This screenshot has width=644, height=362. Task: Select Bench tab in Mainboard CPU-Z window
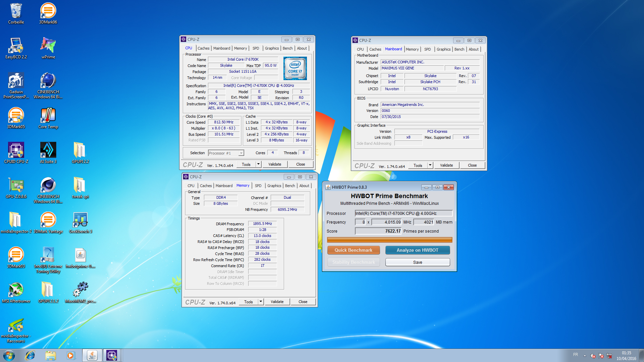tap(459, 49)
